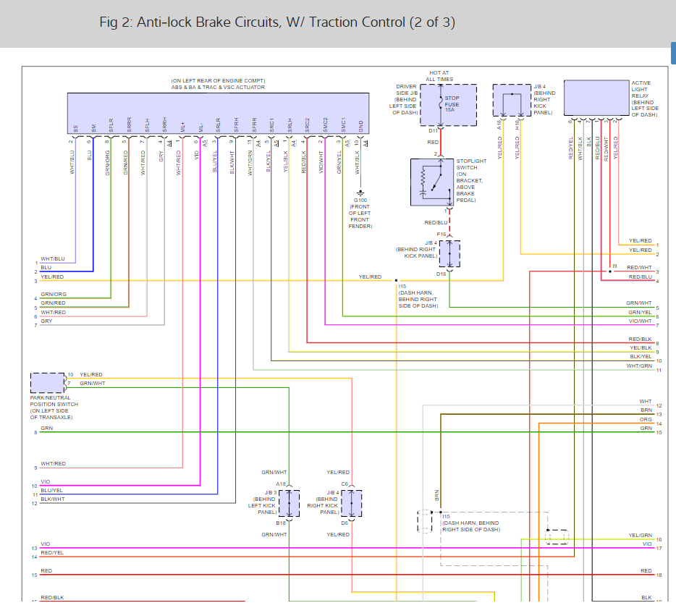
Task: Click the YEL/GRN wire label at pin 16
Action: [x=641, y=535]
